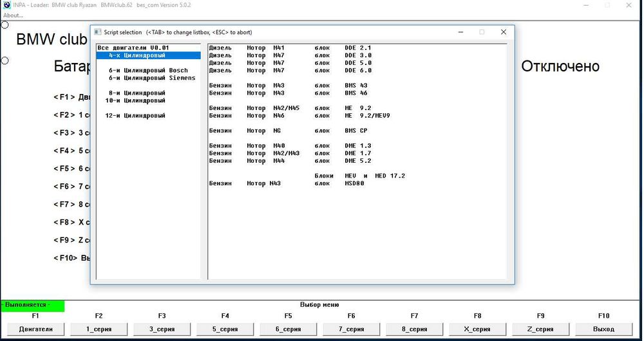Close the Script selection dialog
The width and height of the screenshot is (644, 341).
(504, 32)
